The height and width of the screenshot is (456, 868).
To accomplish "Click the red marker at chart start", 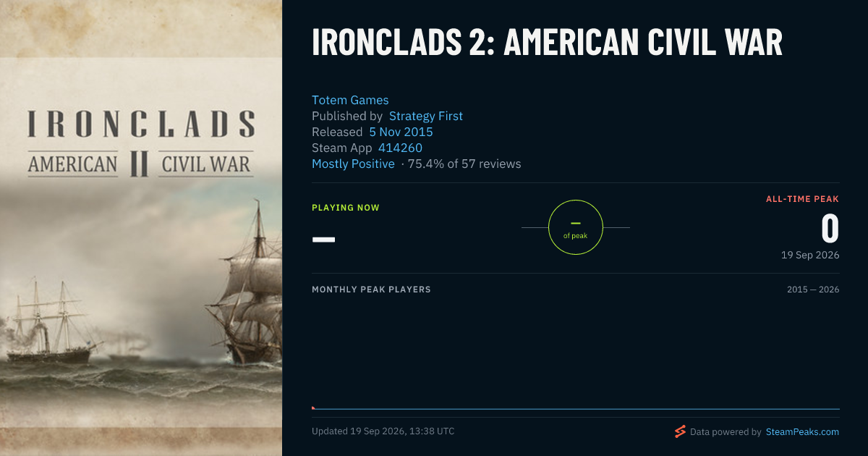I will coord(313,408).
